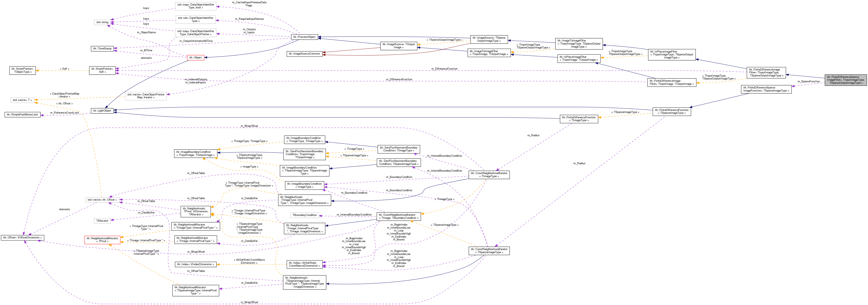Click itk::ImageBoundaryCondition< ImageType > node
This screenshot has height=305, width=868.
(x=304, y=185)
